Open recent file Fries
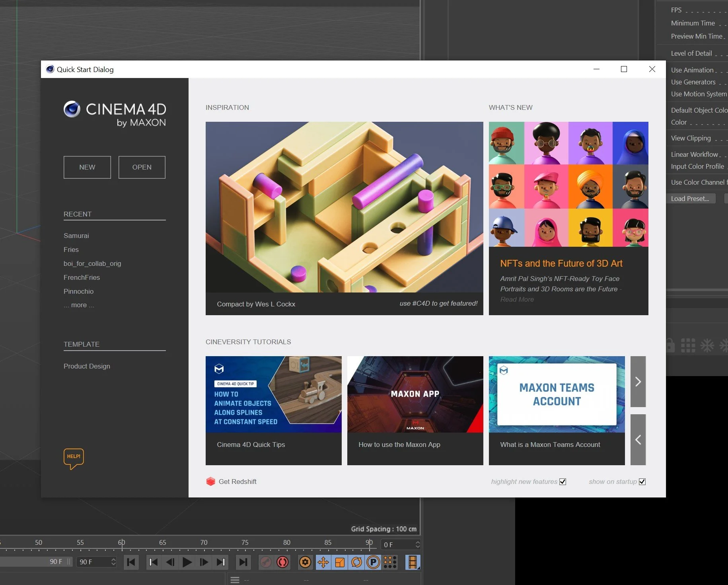 click(x=71, y=250)
